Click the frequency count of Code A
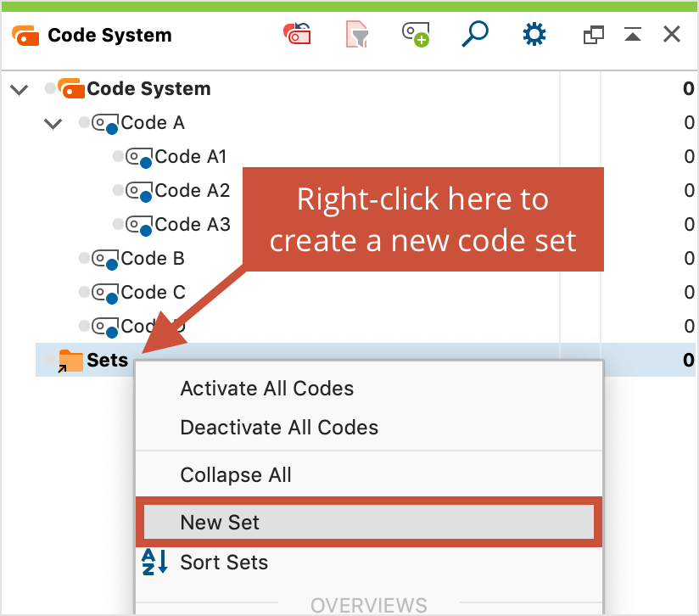The height and width of the screenshot is (616, 699). click(x=689, y=122)
